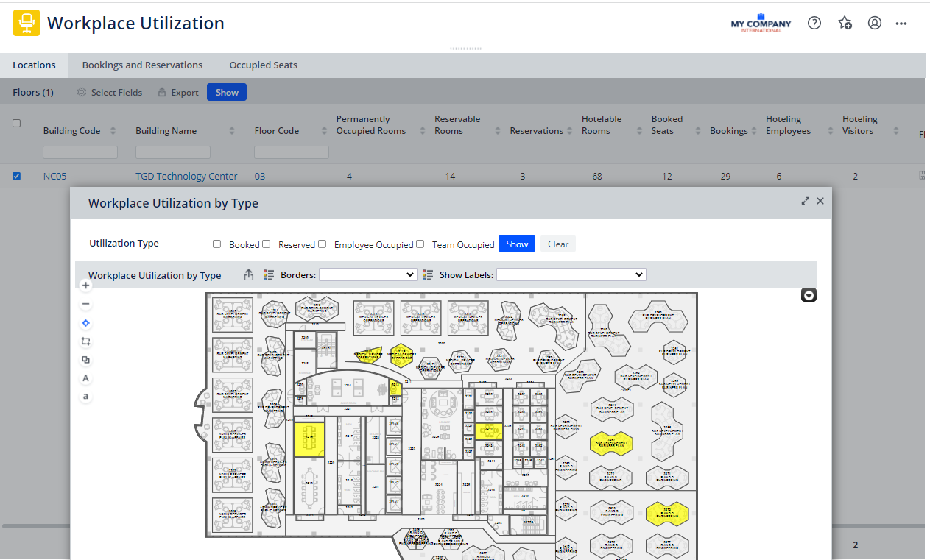The height and width of the screenshot is (560, 930).
Task: Click the add to favorites star icon
Action: (845, 23)
